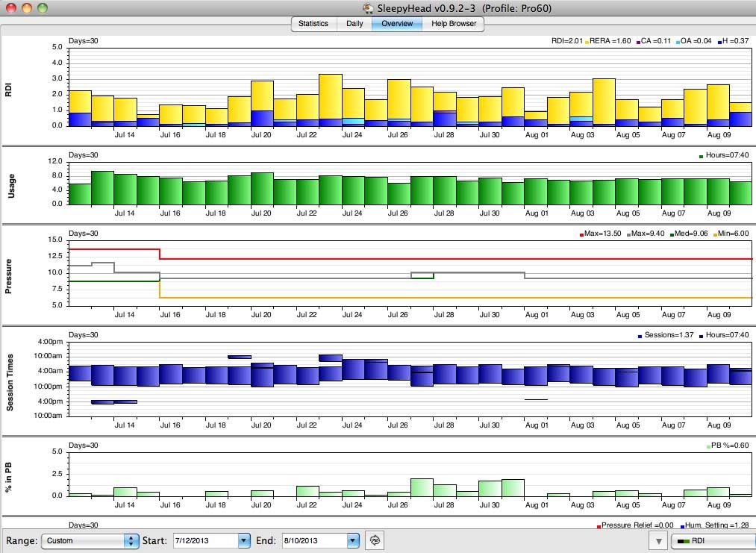The height and width of the screenshot is (553, 756).
Task: Switch to the Statistics tab
Action: pyautogui.click(x=313, y=23)
